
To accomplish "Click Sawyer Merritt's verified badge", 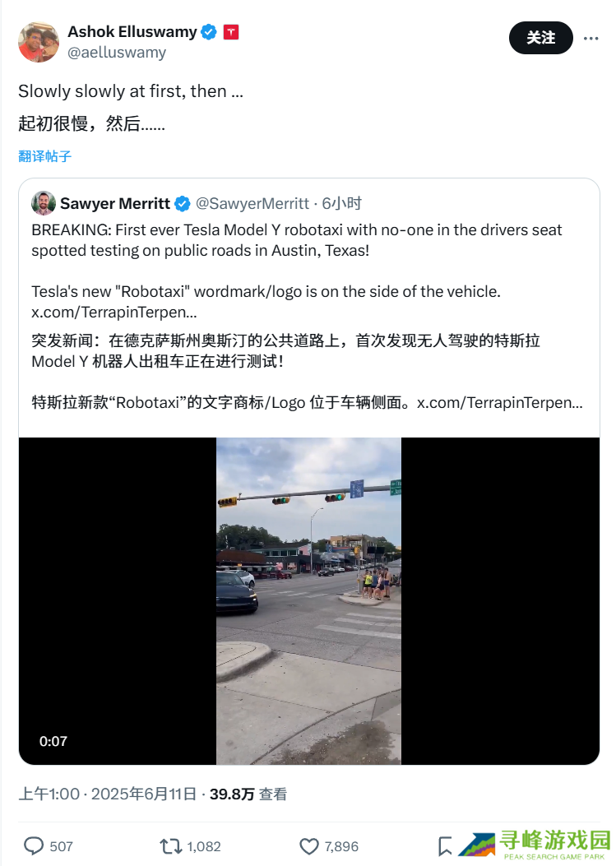I will tap(183, 204).
